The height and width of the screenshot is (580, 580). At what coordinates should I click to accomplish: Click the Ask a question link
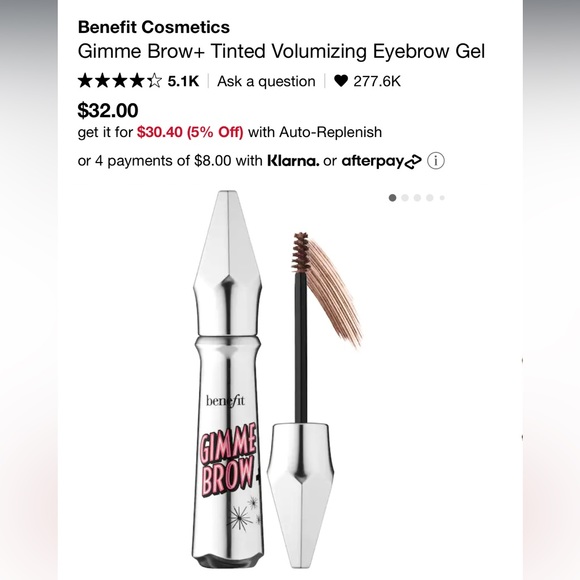click(266, 81)
